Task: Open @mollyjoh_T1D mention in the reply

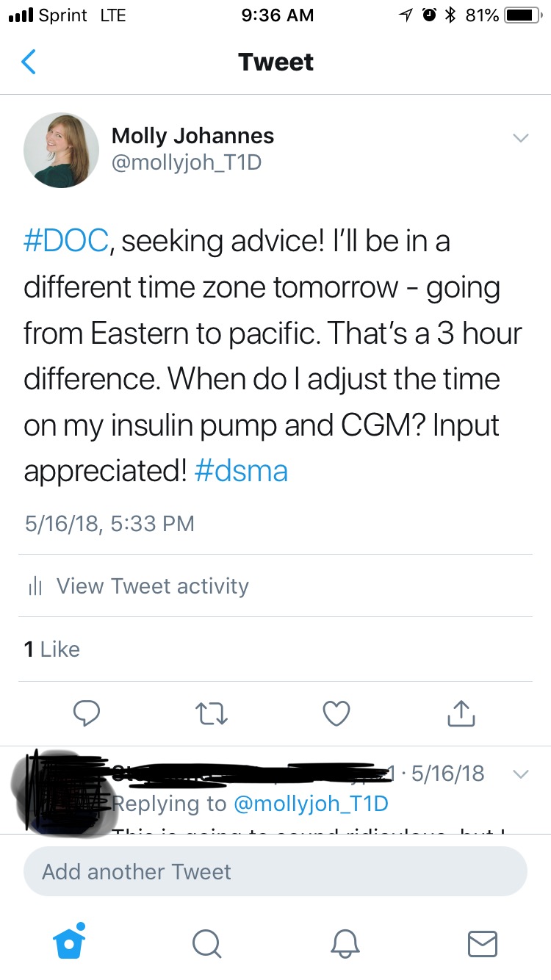Action: (310, 804)
